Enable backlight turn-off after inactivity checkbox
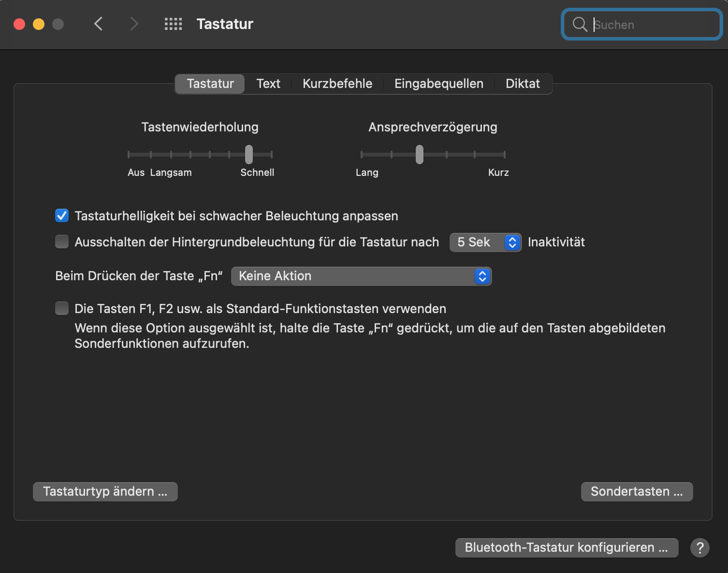This screenshot has width=728, height=573. [x=62, y=242]
